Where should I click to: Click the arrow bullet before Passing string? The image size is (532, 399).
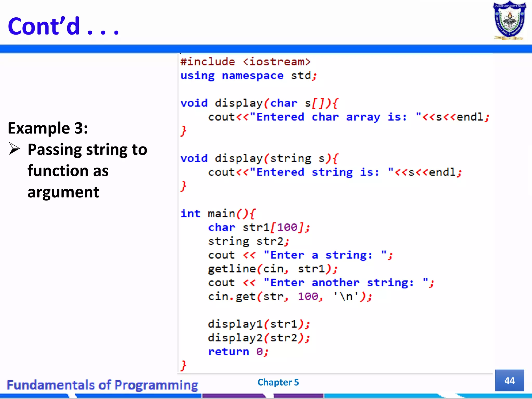point(14,149)
